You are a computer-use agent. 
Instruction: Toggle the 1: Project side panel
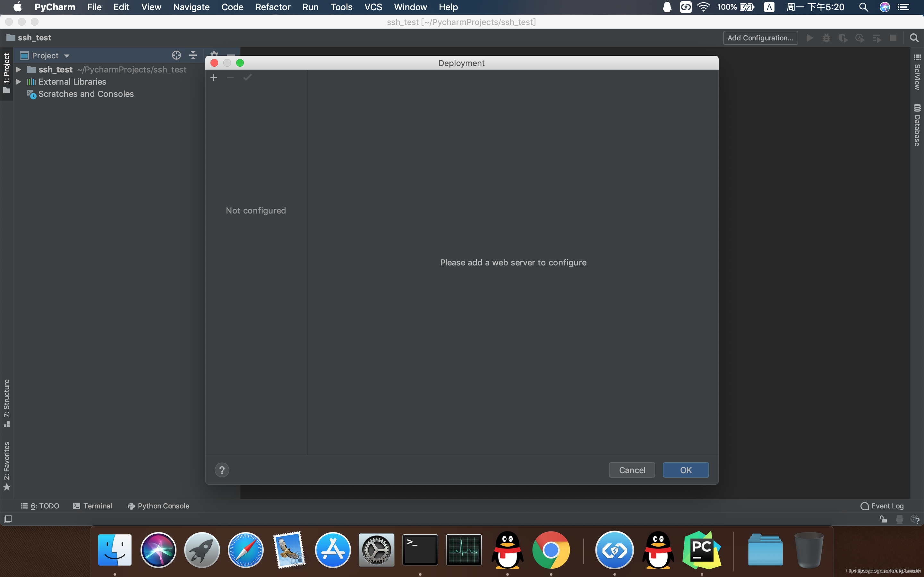pos(6,72)
